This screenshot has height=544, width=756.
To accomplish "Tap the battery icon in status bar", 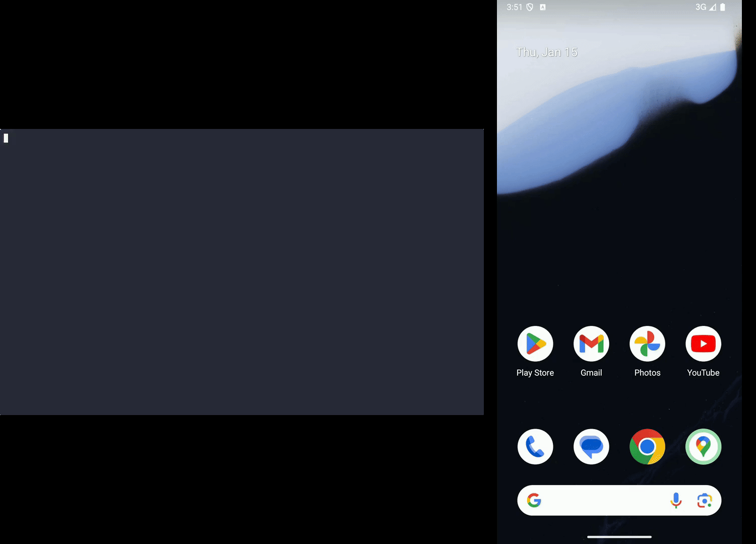I will (x=723, y=7).
